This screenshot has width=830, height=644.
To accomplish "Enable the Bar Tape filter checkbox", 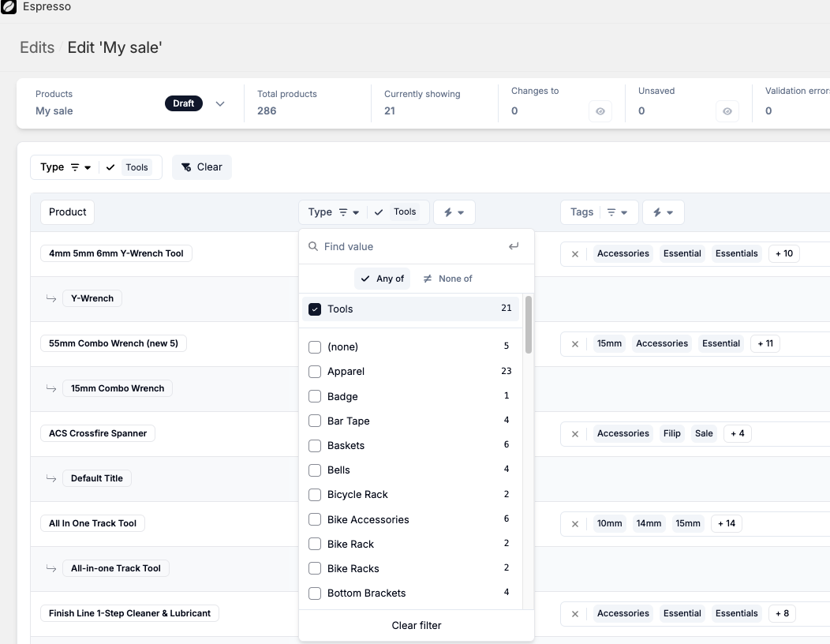I will [x=315, y=421].
